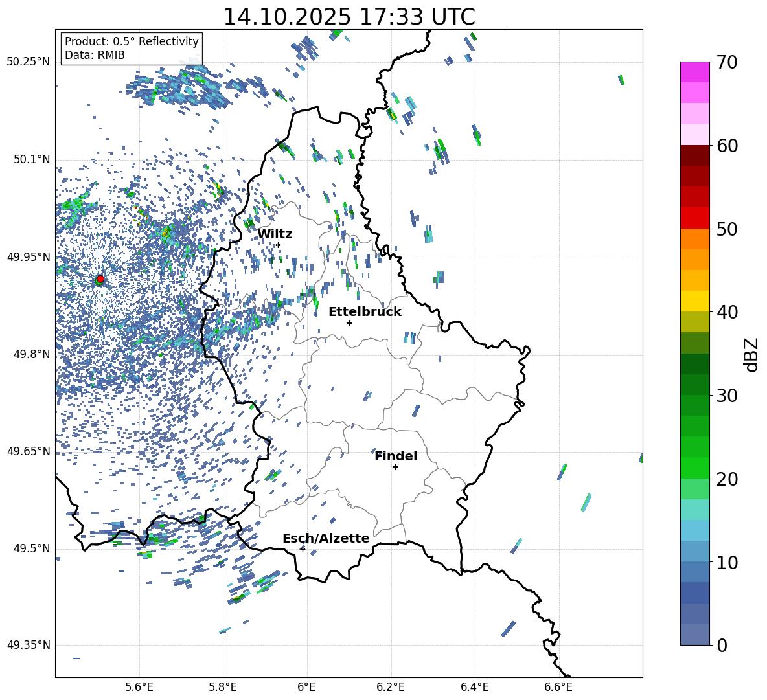Select the Ettelbruck map label
The width and height of the screenshot is (767, 700).
[365, 311]
